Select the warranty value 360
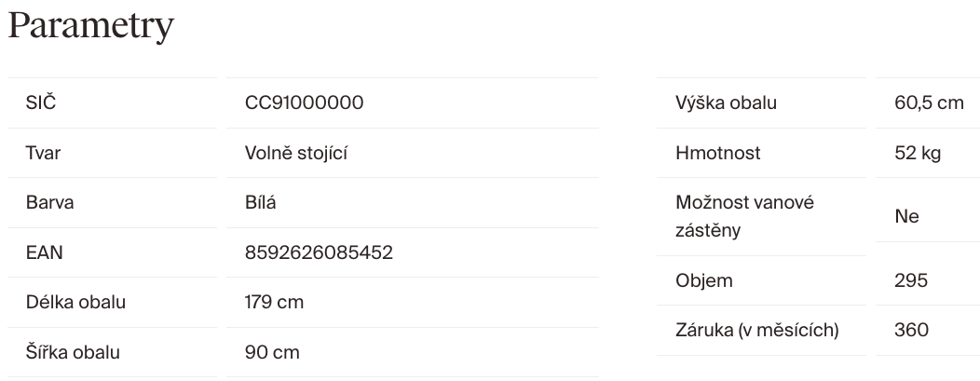 [911, 330]
